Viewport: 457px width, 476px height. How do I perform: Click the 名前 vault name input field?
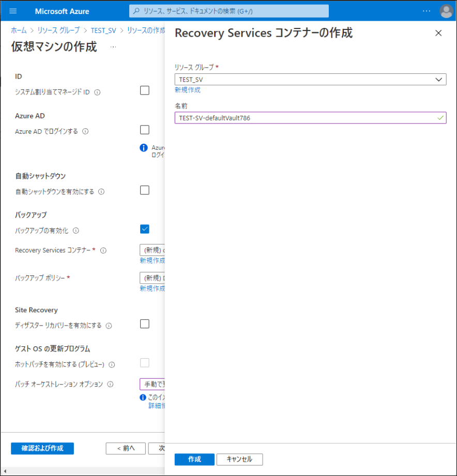310,118
